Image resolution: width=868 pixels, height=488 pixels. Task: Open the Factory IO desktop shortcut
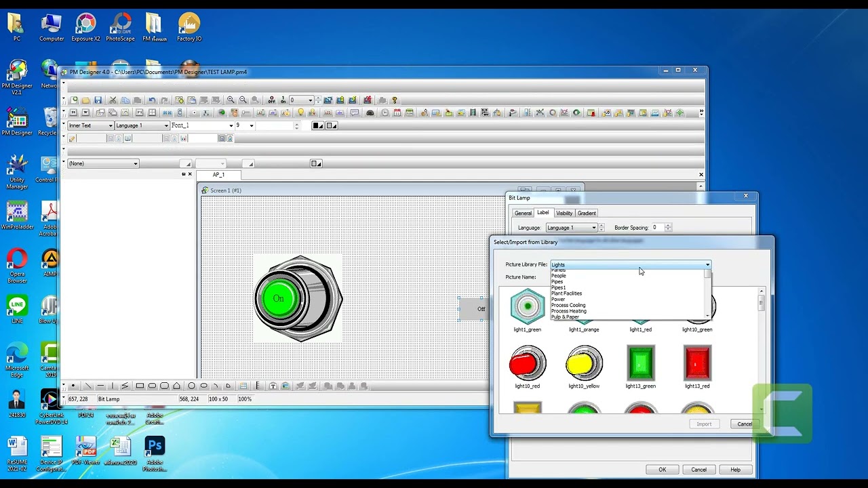[x=189, y=28]
